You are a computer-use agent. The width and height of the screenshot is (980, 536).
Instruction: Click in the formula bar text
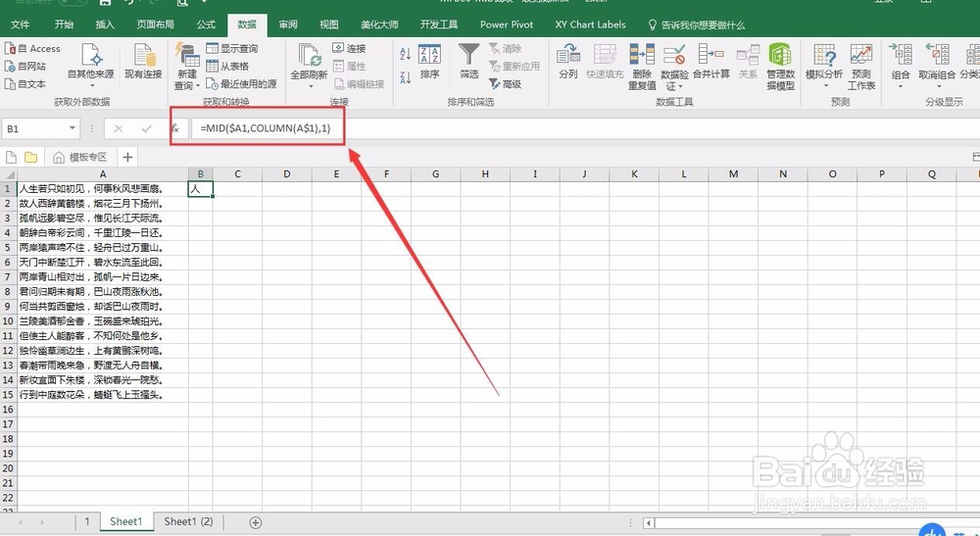pyautogui.click(x=266, y=128)
